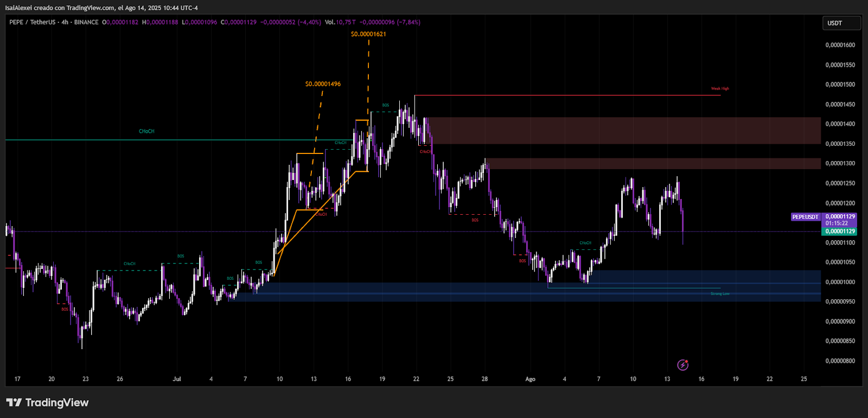
Task: Click the −0,00000052 (−4,40%) change value
Action: [291, 22]
